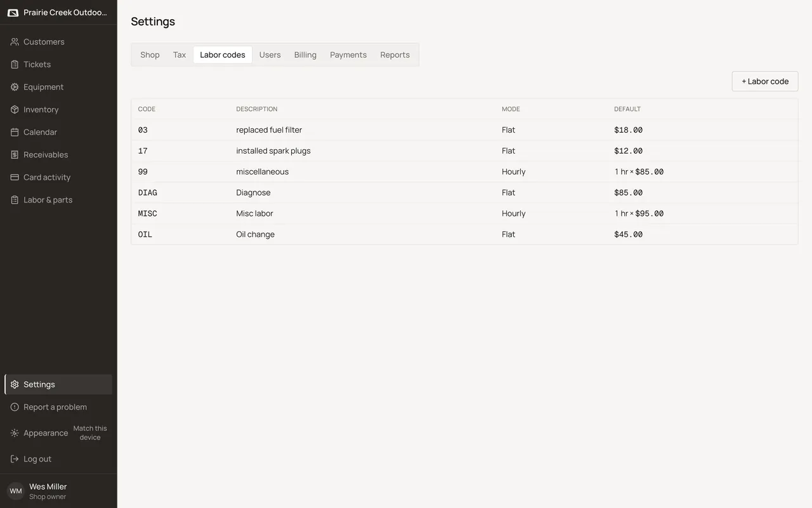The image size is (812, 508).
Task: Open the Tax settings tab
Action: pyautogui.click(x=180, y=55)
